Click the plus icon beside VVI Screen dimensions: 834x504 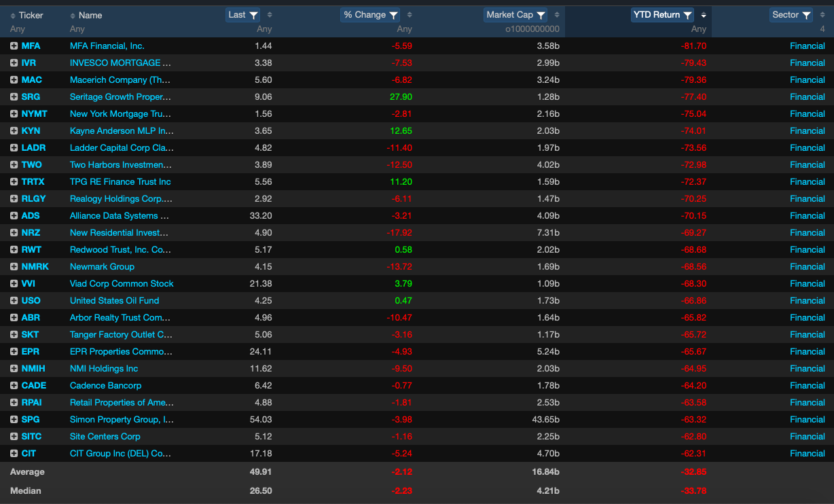click(14, 283)
